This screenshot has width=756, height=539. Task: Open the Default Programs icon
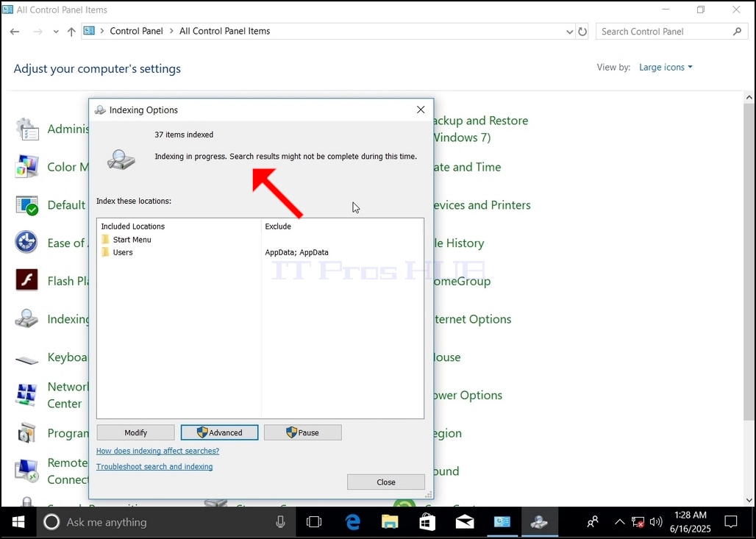pos(27,205)
